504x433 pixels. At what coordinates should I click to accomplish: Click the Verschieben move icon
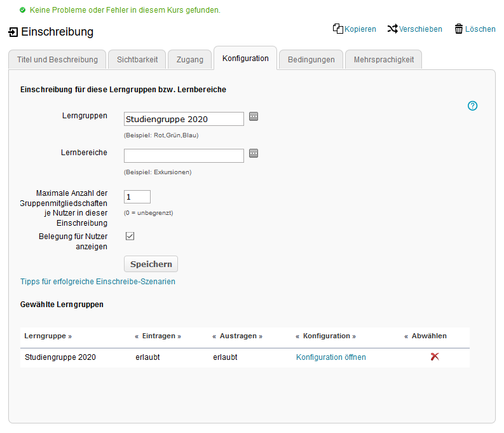click(392, 29)
